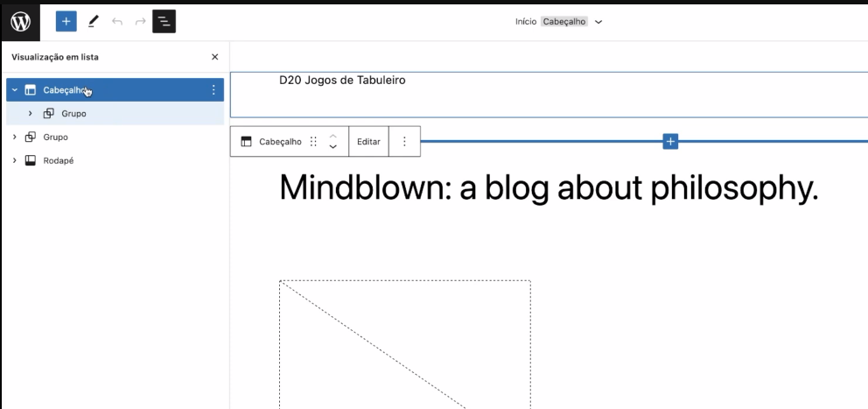
Task: Click the blue block inserter plus button
Action: (x=66, y=22)
